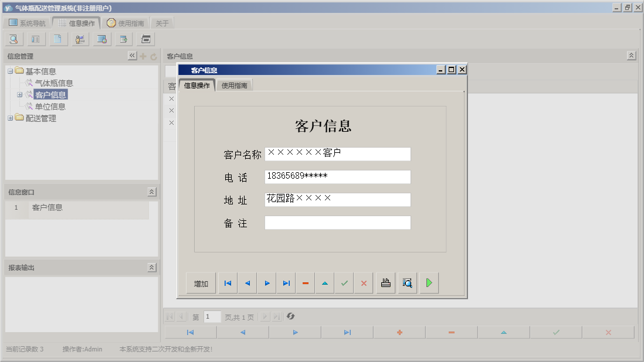Confirm the record with the green checkmark
The image size is (644, 362).
pyautogui.click(x=344, y=283)
